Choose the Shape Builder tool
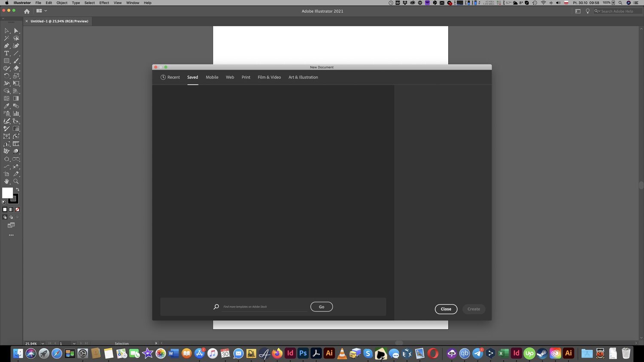This screenshot has width=644, height=362. (6, 91)
